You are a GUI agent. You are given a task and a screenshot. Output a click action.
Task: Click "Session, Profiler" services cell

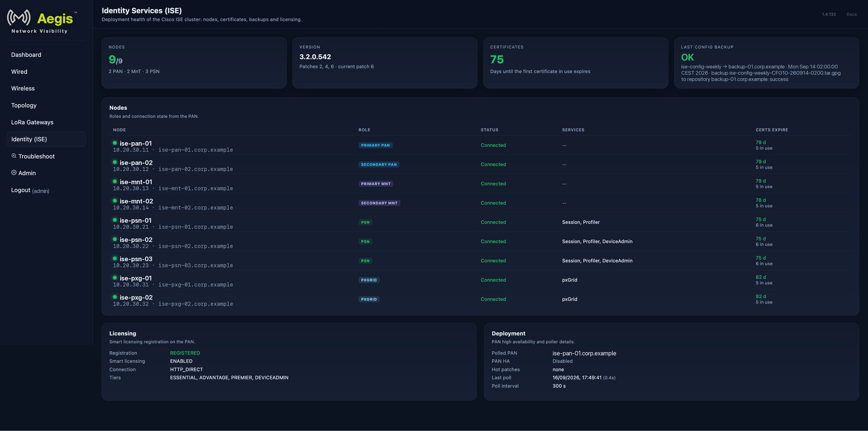click(x=581, y=222)
